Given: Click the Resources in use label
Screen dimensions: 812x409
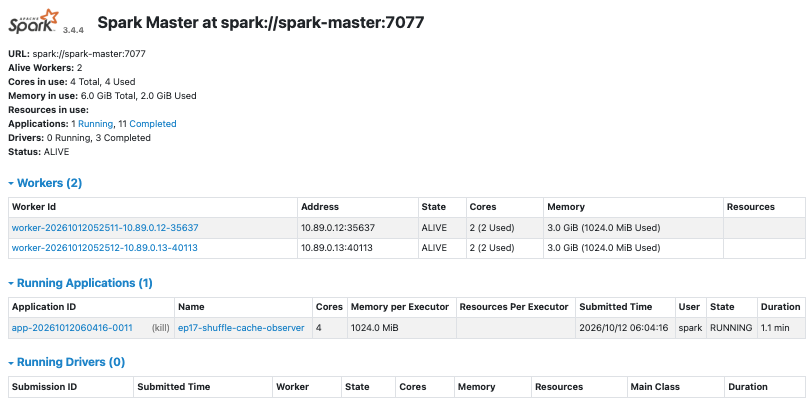Looking at the screenshot, I should tap(49, 110).
